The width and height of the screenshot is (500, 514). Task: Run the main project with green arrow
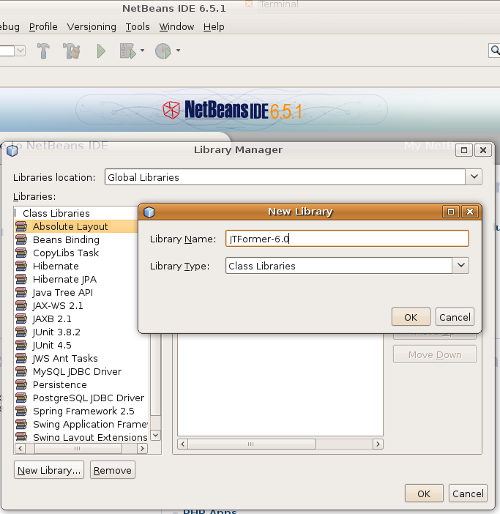coord(101,51)
